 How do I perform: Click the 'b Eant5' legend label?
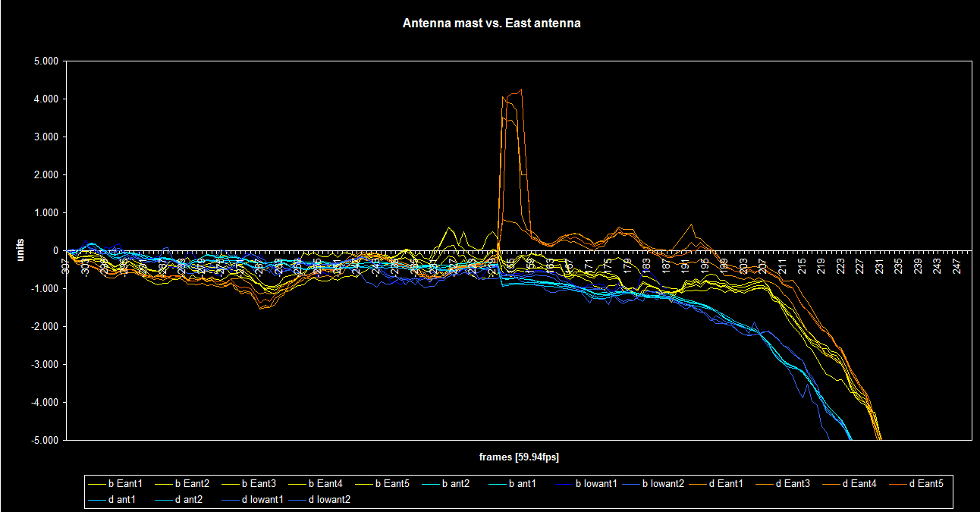[393, 483]
